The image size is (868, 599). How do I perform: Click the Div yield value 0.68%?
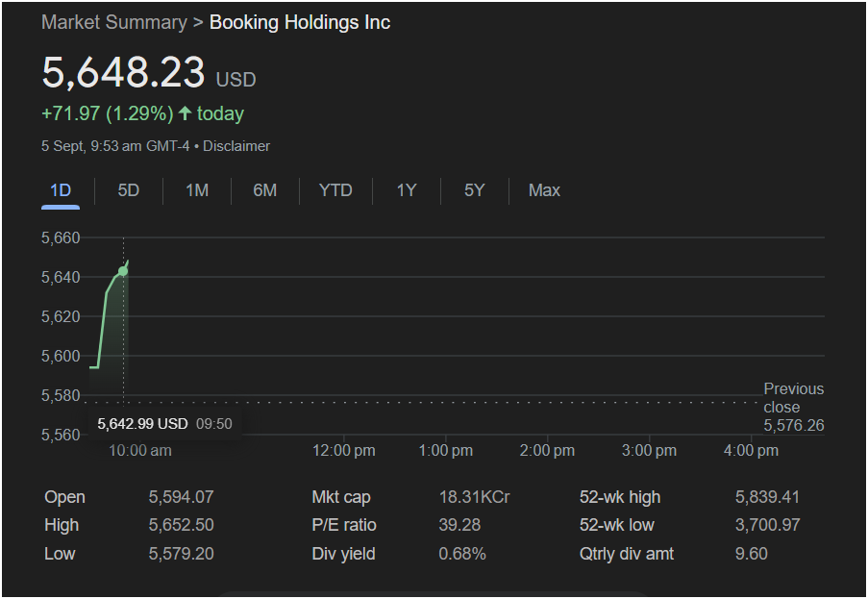pos(462,554)
